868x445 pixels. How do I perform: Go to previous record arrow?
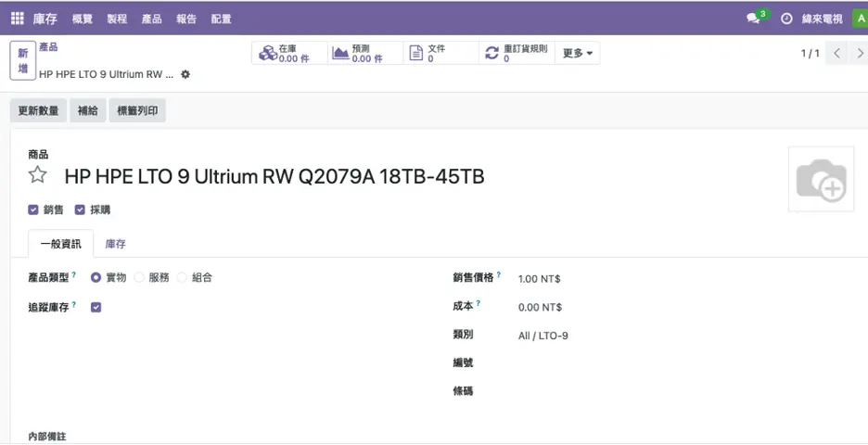pos(836,54)
